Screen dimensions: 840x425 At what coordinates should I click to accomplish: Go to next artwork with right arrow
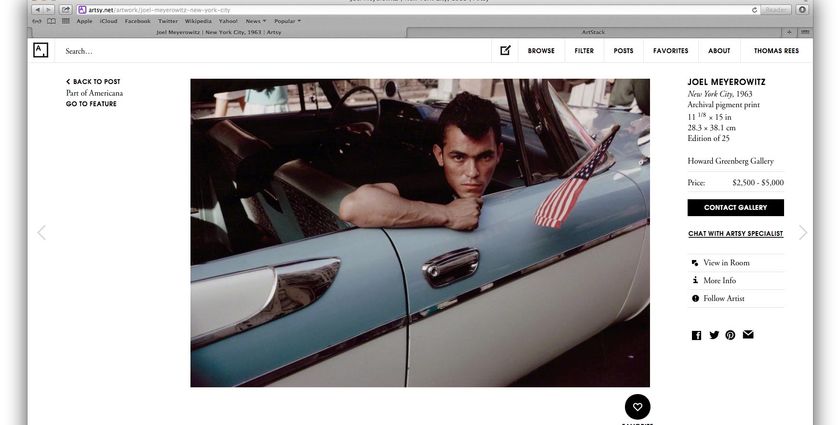click(802, 232)
